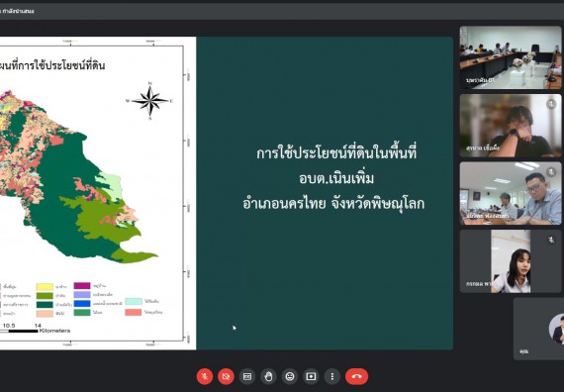Click the olive green legend swatch

(45, 296)
